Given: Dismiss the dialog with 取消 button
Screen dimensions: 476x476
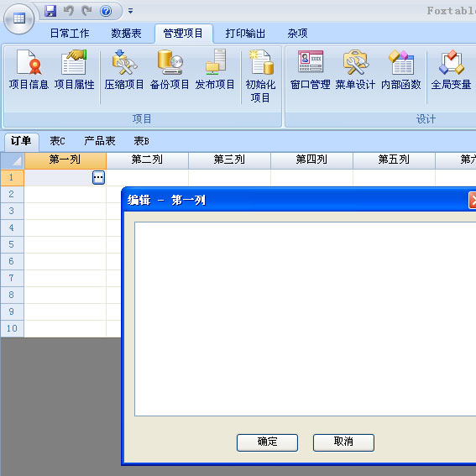Looking at the screenshot, I should point(343,442).
